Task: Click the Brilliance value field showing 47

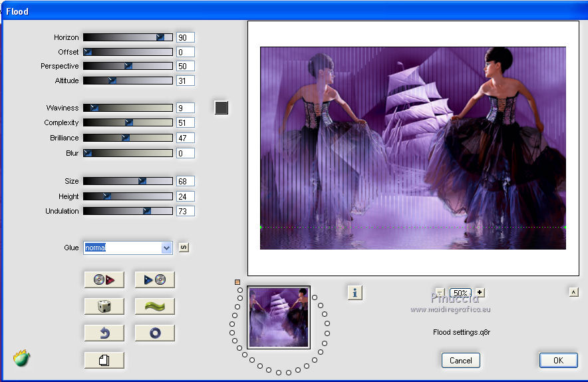Action: [x=186, y=138]
